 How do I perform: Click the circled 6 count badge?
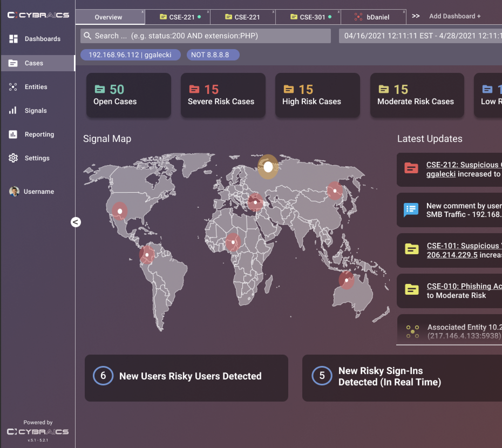click(x=103, y=376)
